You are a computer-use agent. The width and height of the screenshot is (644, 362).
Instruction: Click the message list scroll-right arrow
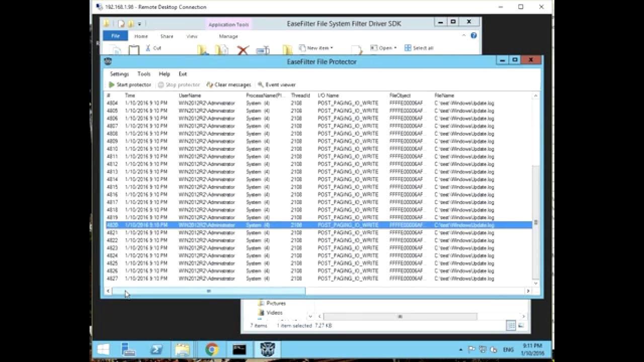tap(528, 291)
